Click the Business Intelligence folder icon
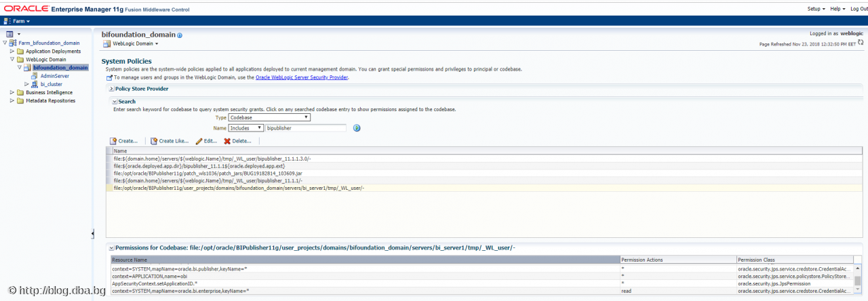Viewport: 868px width, 301px height. coord(20,92)
